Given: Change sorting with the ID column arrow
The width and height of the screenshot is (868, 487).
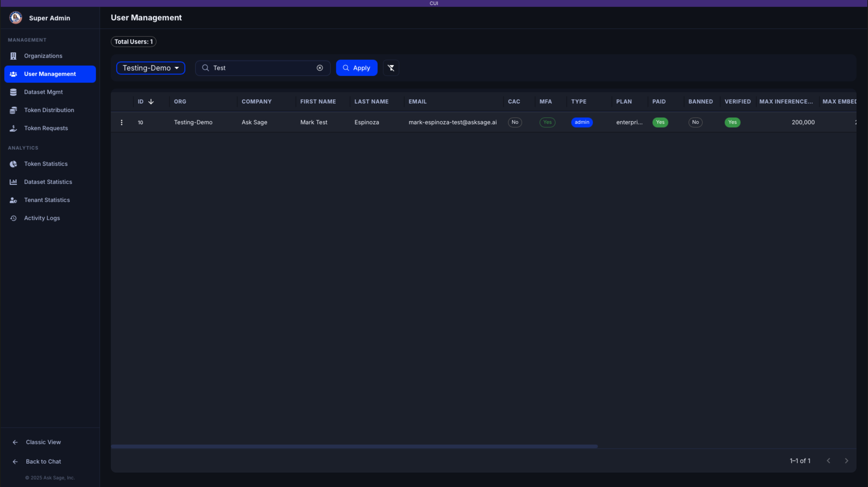Looking at the screenshot, I should [151, 101].
